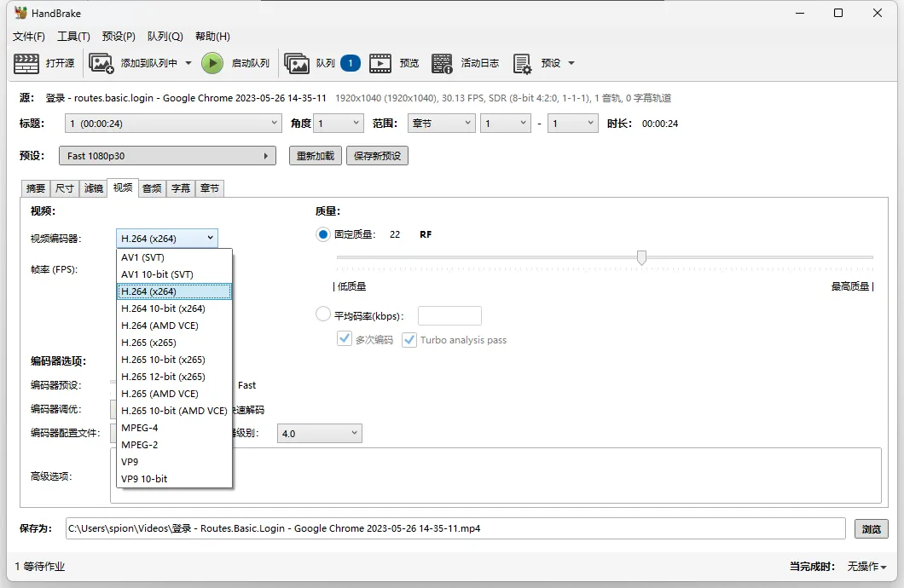The width and height of the screenshot is (904, 588).
Task: Click the average bitrate kbps input field
Action: (449, 315)
